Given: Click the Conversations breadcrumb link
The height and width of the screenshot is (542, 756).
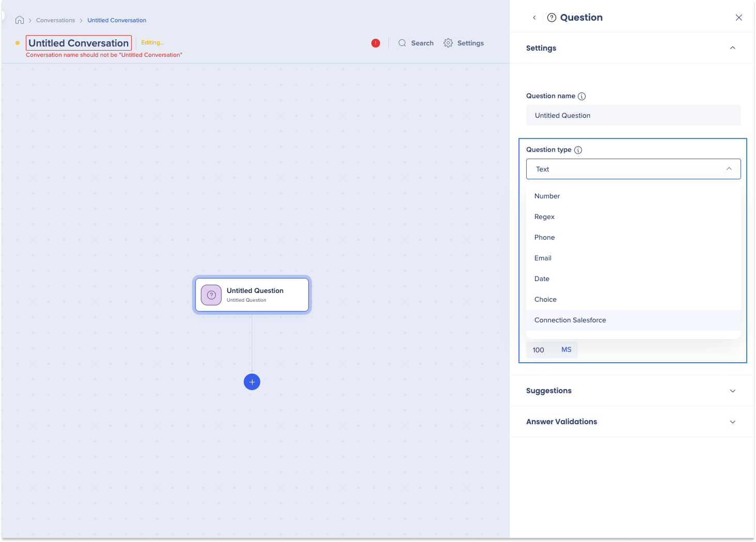Looking at the screenshot, I should (x=55, y=21).
